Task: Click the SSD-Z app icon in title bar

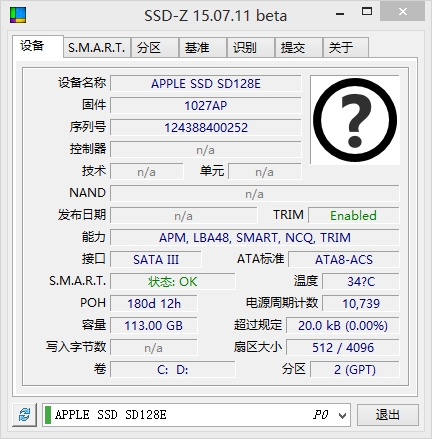Action: 18,15
